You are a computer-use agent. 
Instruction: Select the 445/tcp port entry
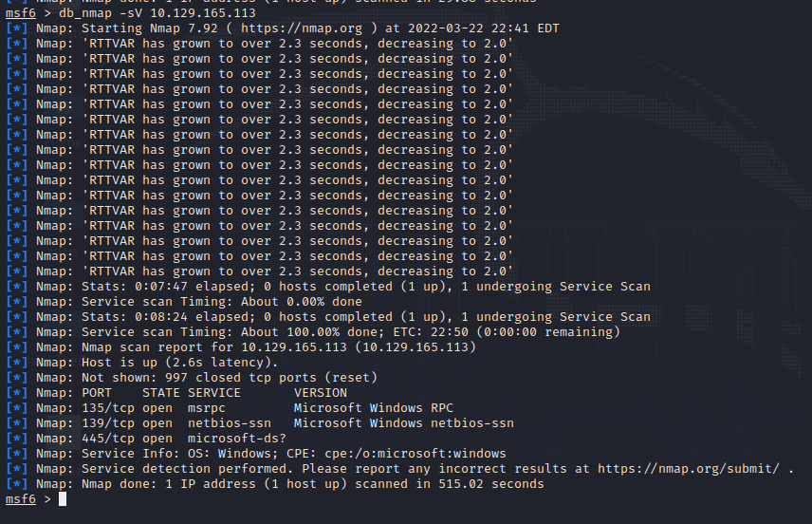[107, 439]
